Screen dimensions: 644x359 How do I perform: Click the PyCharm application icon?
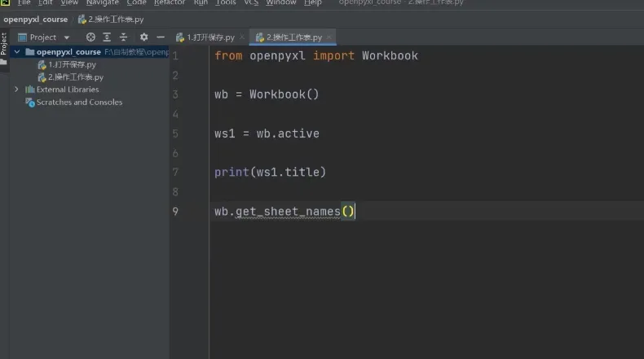tap(5, 2)
